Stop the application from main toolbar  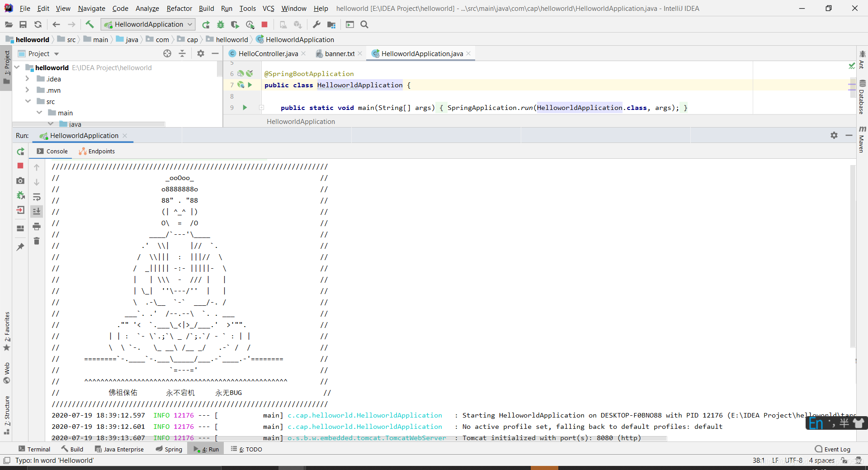coord(264,24)
